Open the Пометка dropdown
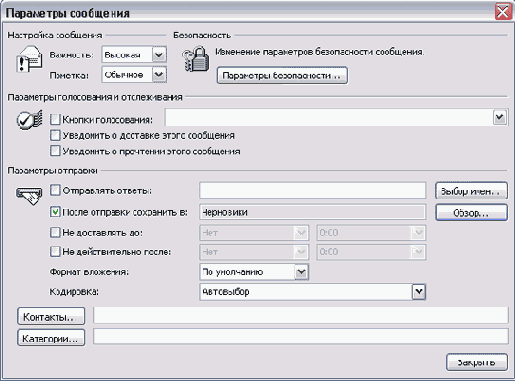The image size is (515, 381). pyautogui.click(x=159, y=74)
